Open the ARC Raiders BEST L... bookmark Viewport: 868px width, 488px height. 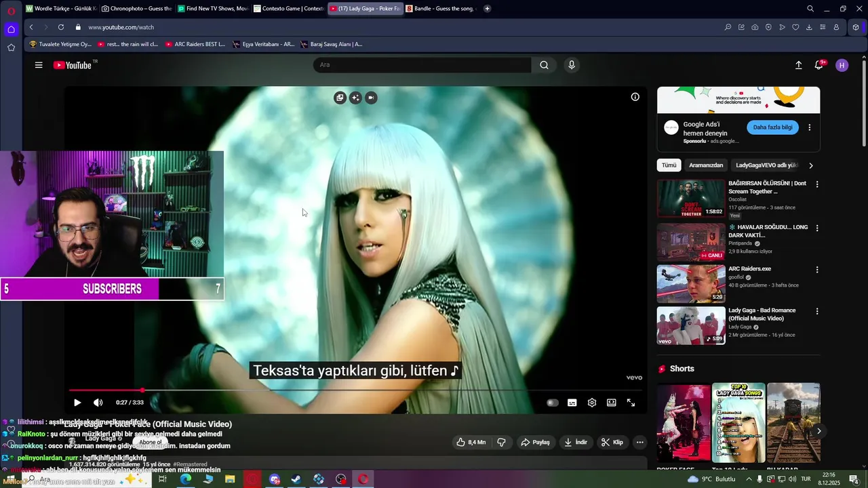coord(195,44)
